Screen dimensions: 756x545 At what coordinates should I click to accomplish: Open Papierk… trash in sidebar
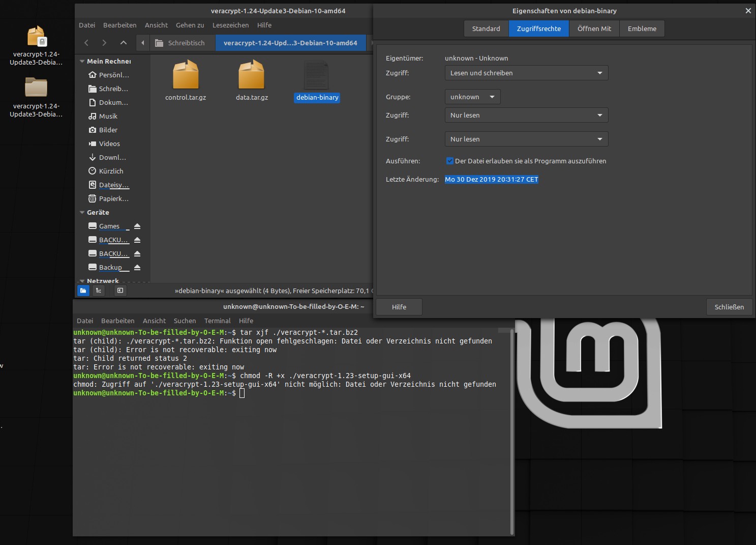pyautogui.click(x=109, y=198)
